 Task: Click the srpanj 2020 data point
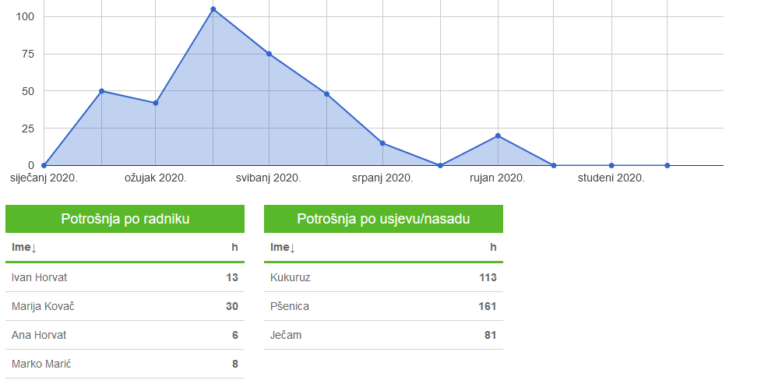[x=383, y=143]
